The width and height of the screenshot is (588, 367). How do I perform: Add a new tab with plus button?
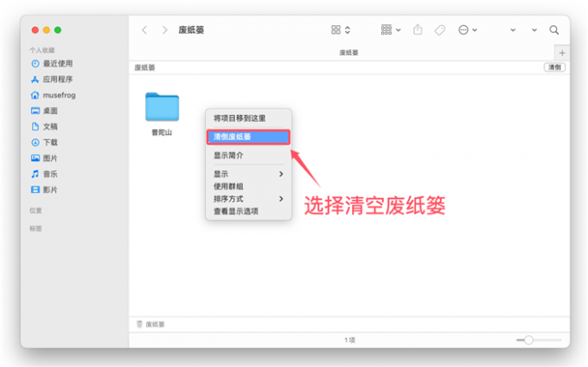tap(562, 53)
